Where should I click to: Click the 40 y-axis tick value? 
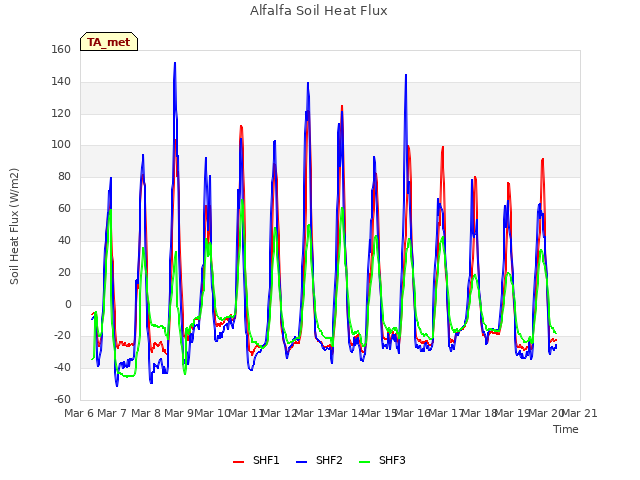pyautogui.click(x=64, y=240)
